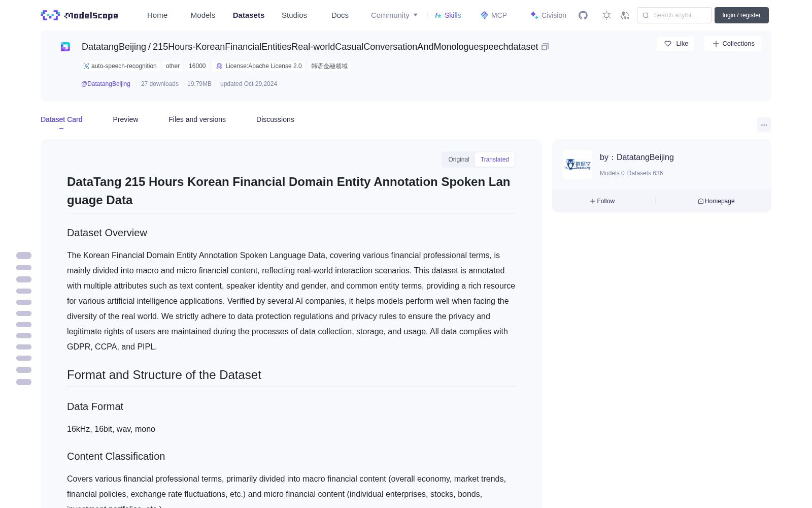The image size is (812, 508).
Task: Select the Translated text option
Action: 495,160
